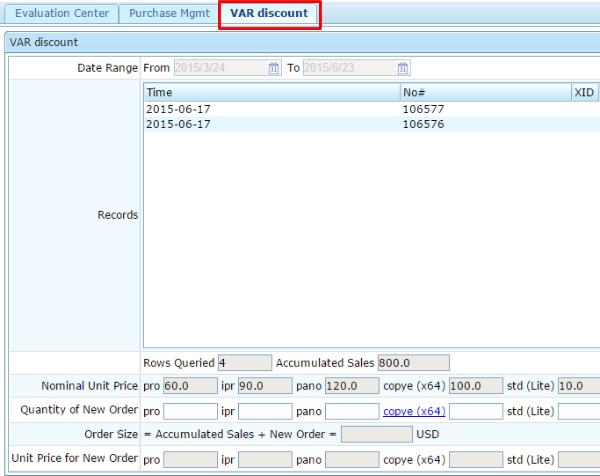Switch to Evaluation Center tab
The width and height of the screenshot is (600, 476).
point(62,13)
